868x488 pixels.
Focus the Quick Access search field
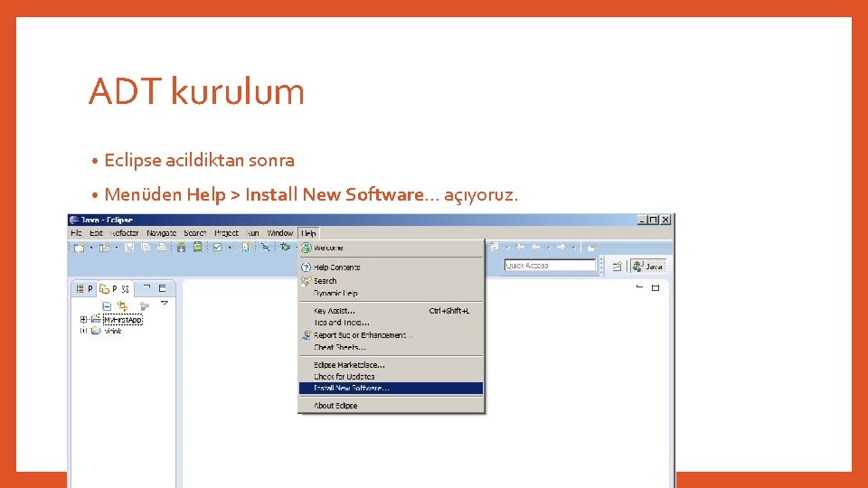[550, 266]
